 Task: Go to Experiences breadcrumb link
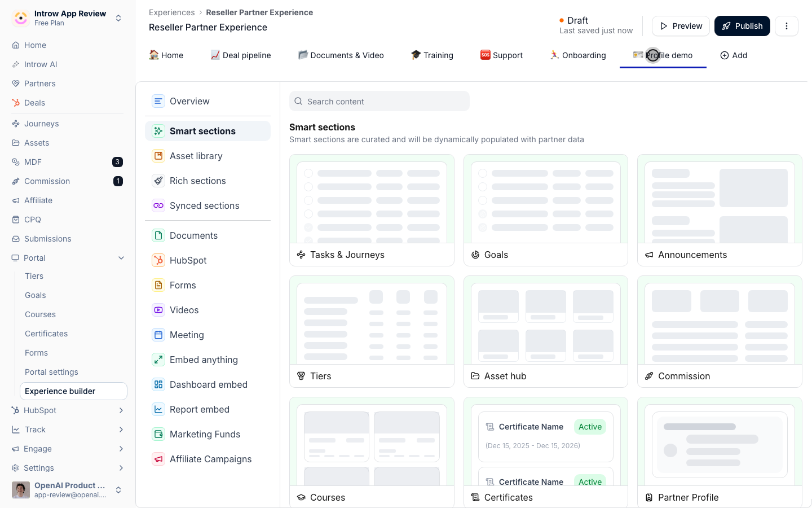[x=171, y=12]
